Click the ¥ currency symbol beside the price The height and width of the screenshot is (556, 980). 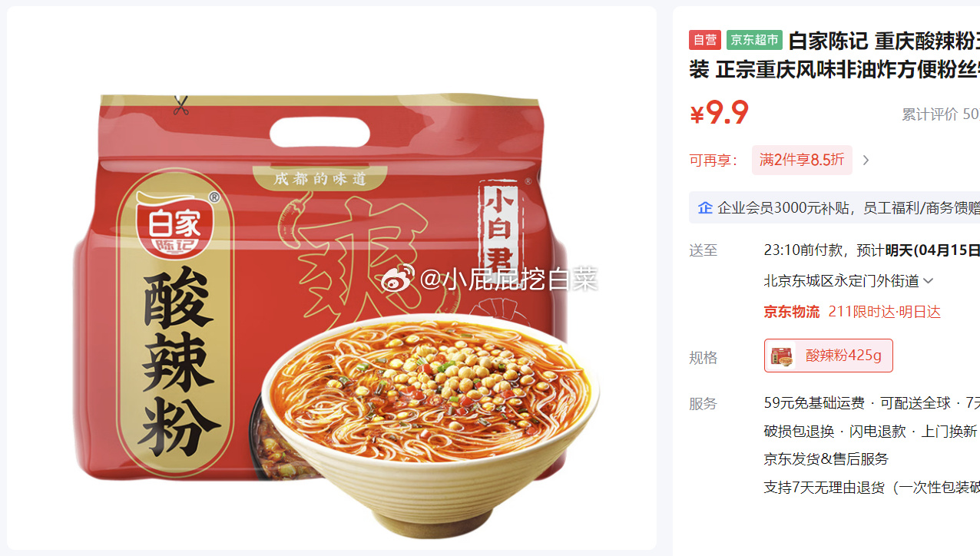[x=697, y=114]
